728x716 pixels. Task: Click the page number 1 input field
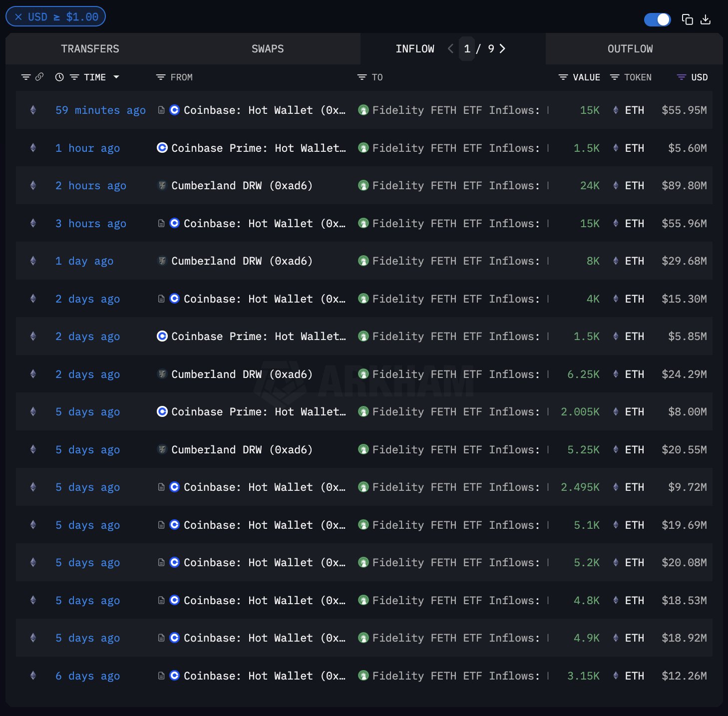[x=467, y=49]
